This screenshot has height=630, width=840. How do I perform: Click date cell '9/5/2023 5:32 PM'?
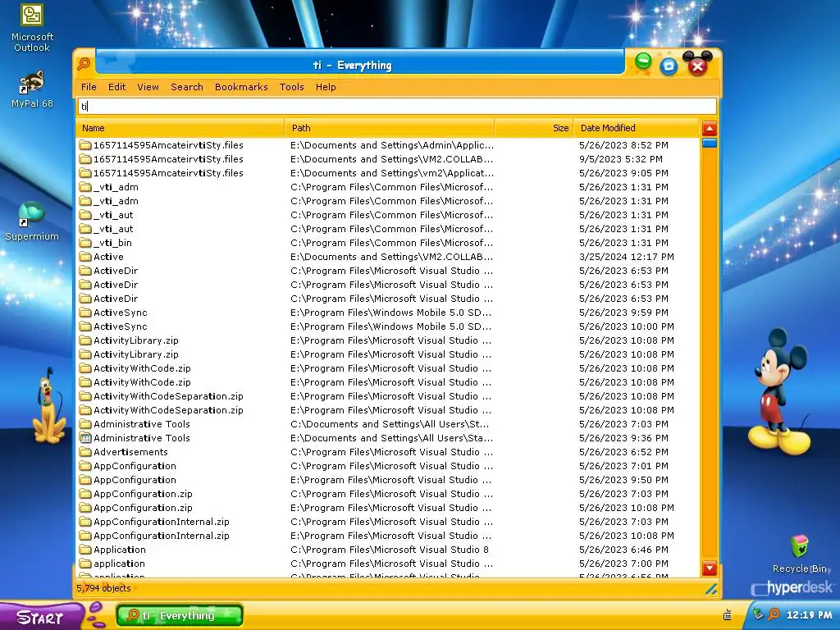620,159
